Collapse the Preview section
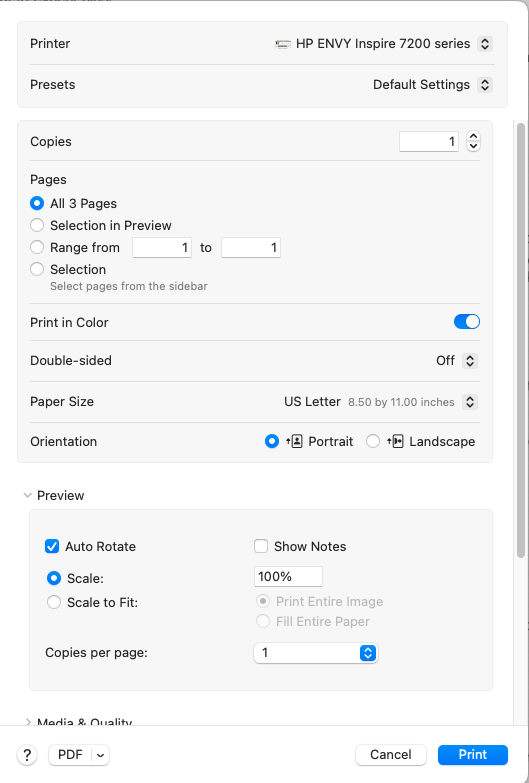Viewport: 529px width, 783px height. tap(28, 495)
